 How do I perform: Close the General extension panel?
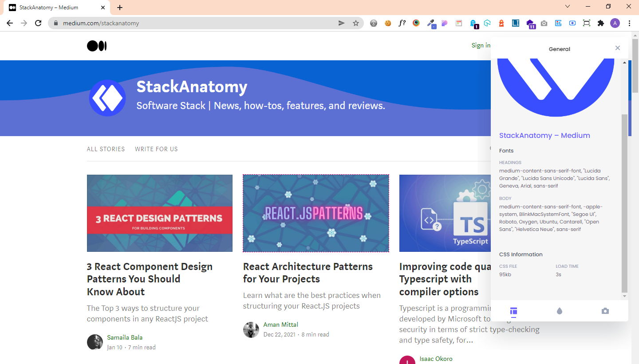click(618, 48)
